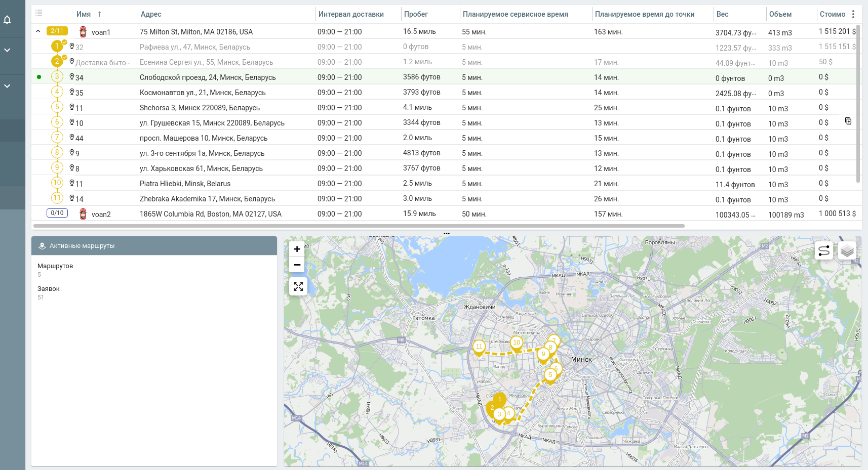Expand the second sidebar chevron
This screenshot has width=868, height=470.
pyautogui.click(x=8, y=86)
